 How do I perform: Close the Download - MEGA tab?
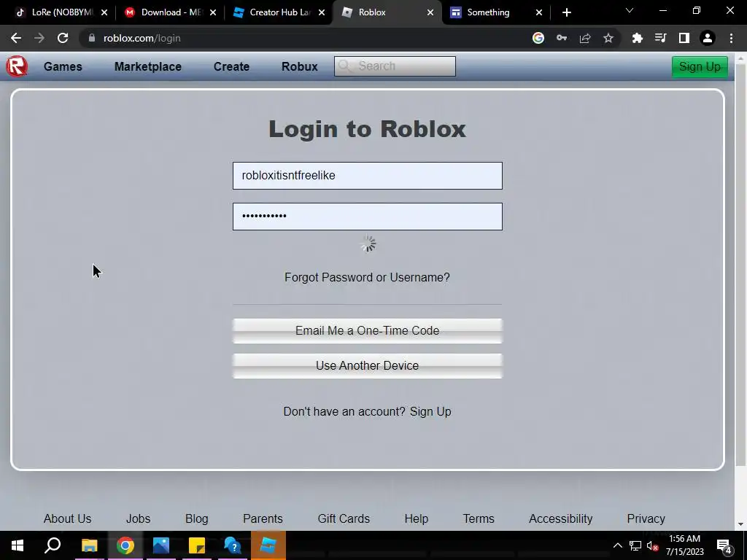[x=213, y=12]
